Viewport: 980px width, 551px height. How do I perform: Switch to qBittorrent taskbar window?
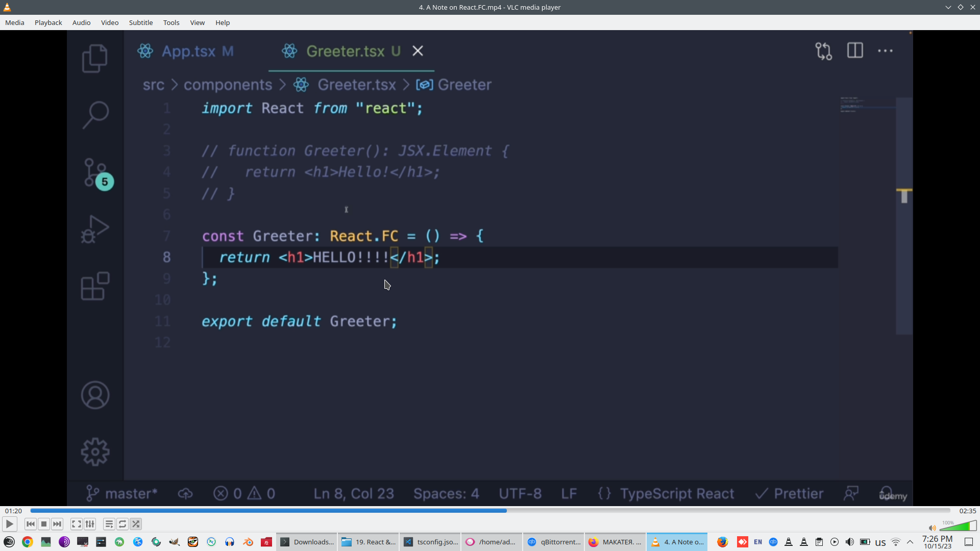point(554,542)
